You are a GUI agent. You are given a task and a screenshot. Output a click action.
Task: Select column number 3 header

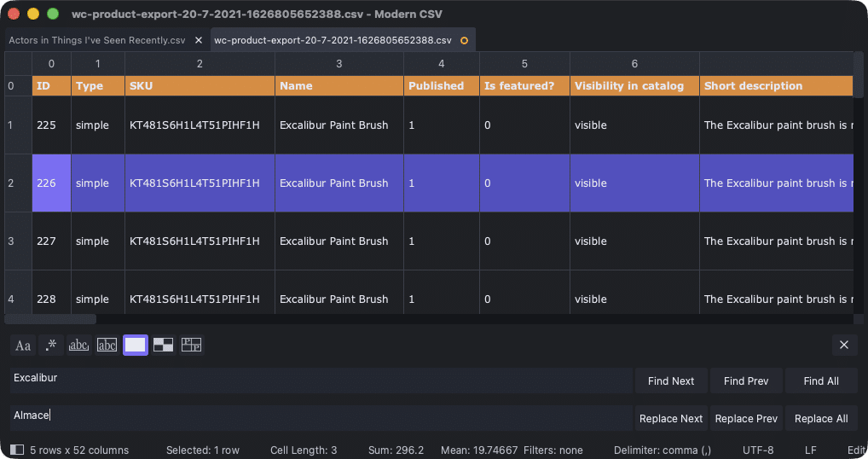pos(339,64)
